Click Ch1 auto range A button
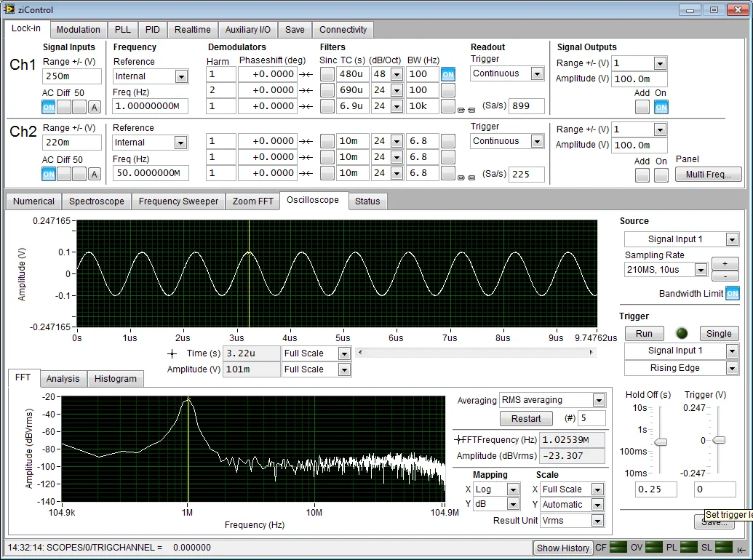753x560 pixels. [x=94, y=108]
